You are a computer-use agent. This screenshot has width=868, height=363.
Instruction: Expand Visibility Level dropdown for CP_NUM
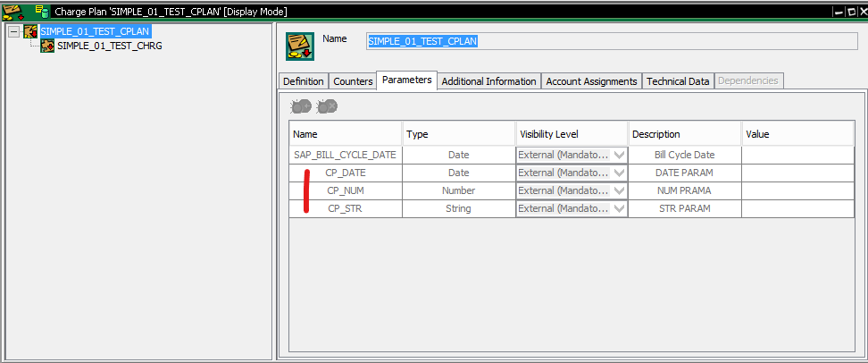click(x=619, y=190)
